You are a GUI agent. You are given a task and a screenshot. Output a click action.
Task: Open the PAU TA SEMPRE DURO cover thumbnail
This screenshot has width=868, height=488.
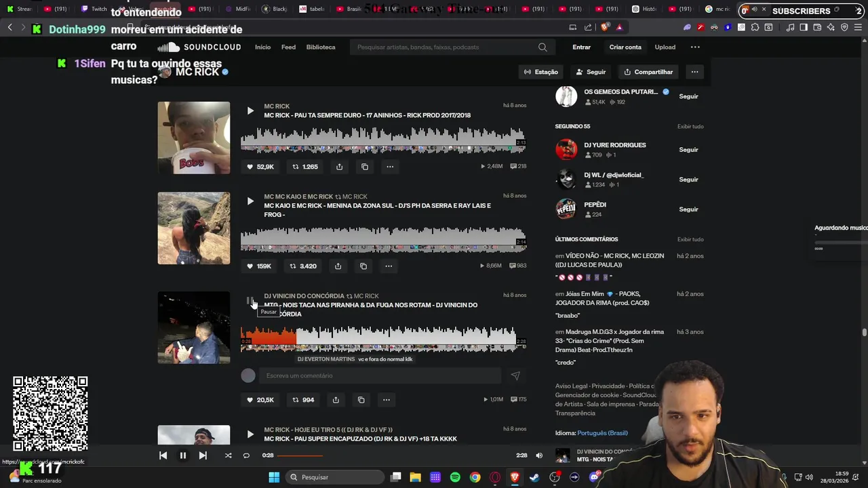click(194, 138)
